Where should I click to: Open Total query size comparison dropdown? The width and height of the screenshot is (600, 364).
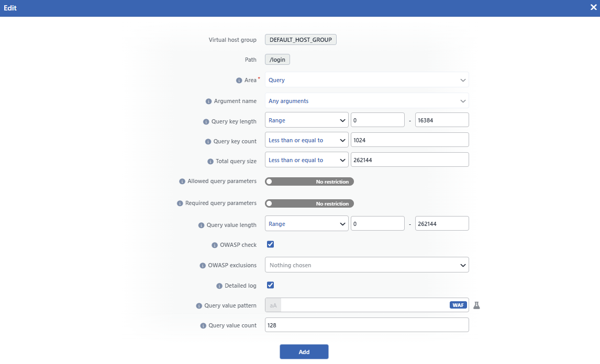click(x=306, y=160)
